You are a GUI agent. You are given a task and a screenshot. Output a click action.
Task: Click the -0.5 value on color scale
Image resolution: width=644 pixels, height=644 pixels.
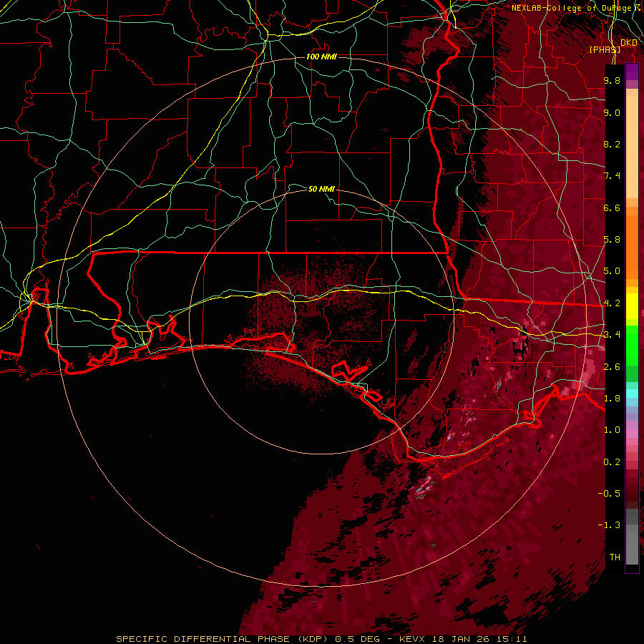pyautogui.click(x=609, y=494)
